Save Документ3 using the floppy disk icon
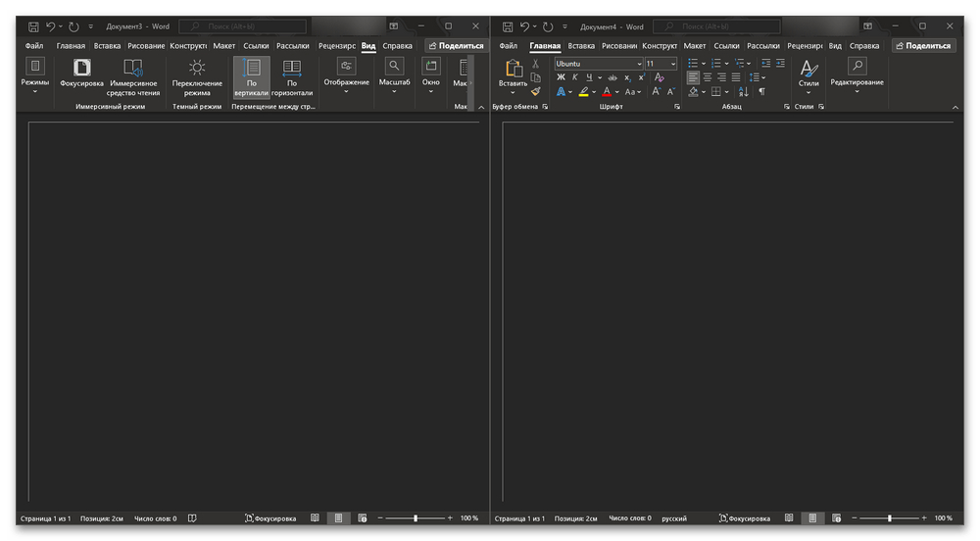This screenshot has height=541, width=980. (x=33, y=26)
